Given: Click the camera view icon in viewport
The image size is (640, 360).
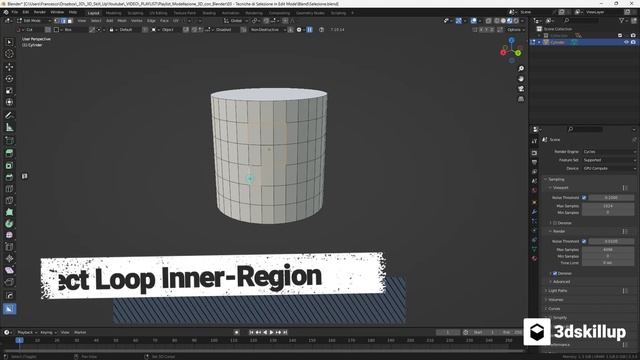Looking at the screenshot, I should click(x=521, y=89).
